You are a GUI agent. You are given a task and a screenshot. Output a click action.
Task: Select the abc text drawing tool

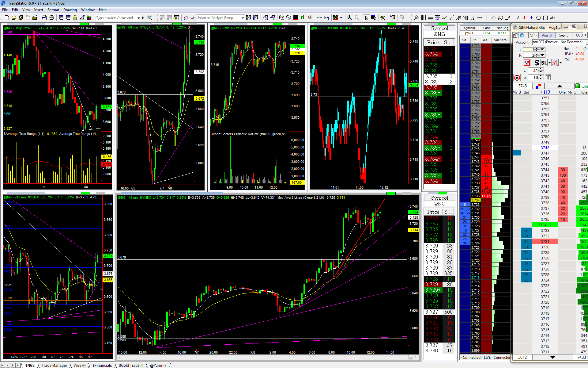coord(553,18)
